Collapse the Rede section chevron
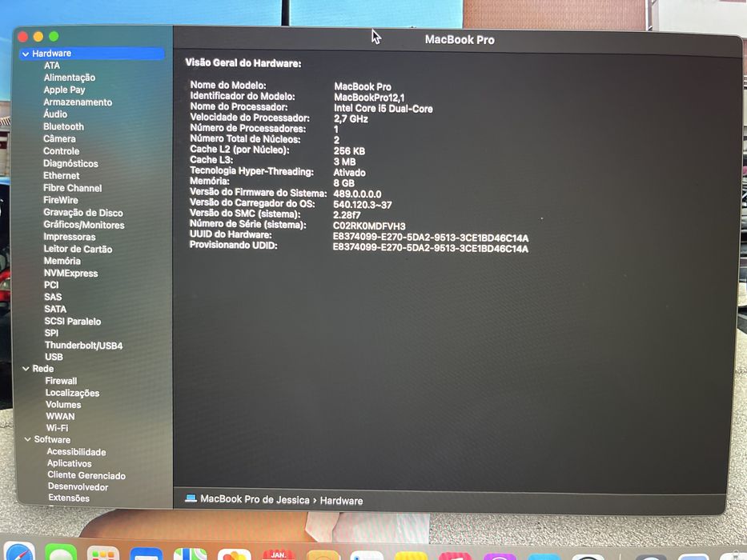Viewport: 747px width, 560px height. tap(26, 369)
